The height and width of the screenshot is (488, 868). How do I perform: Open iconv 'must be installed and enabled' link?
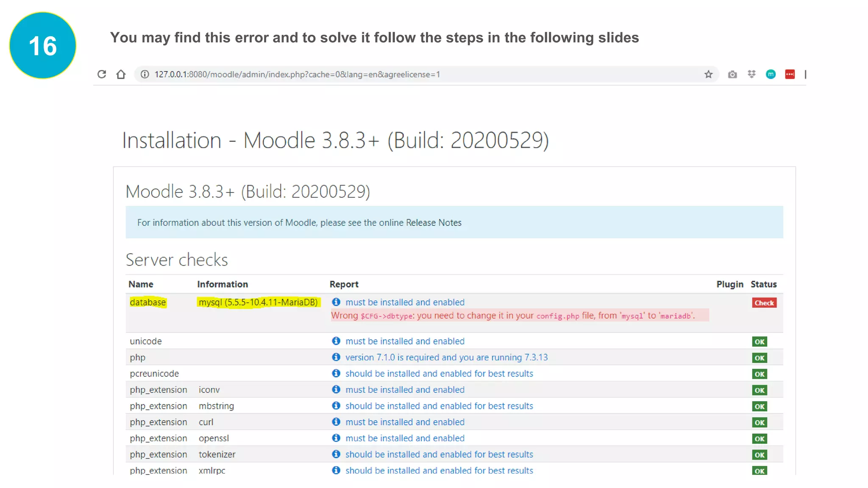tap(405, 390)
